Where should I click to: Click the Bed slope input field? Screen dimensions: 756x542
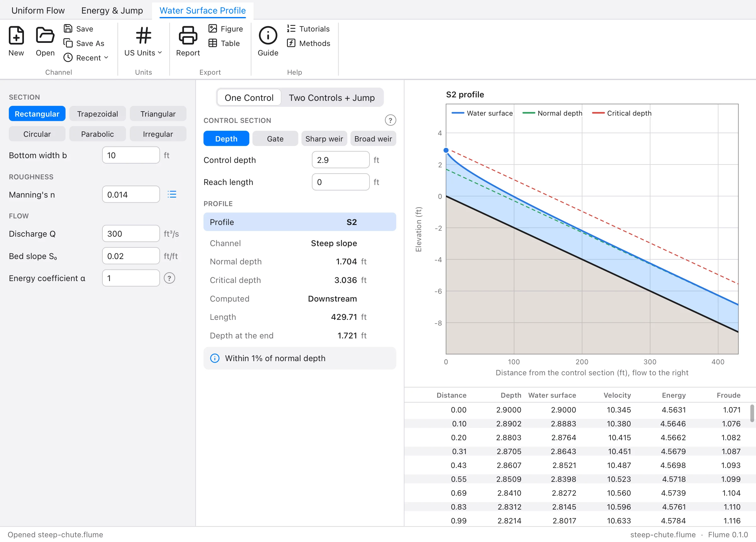[131, 256]
